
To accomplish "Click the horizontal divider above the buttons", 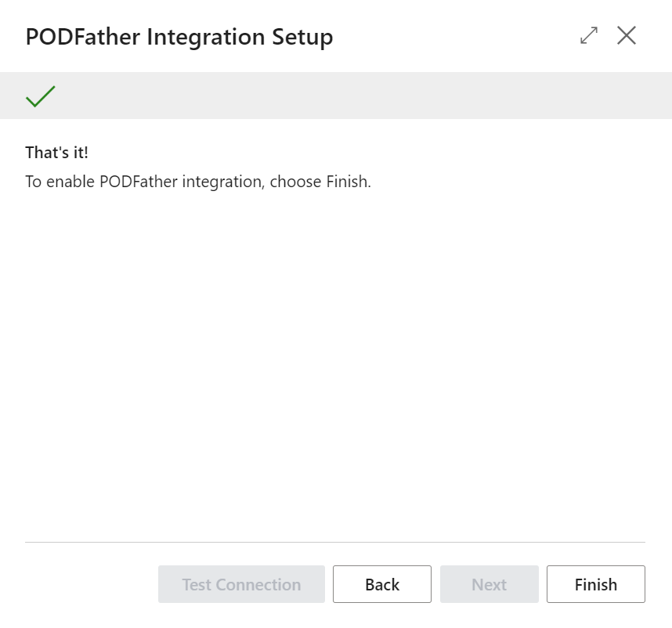I will tap(335, 542).
